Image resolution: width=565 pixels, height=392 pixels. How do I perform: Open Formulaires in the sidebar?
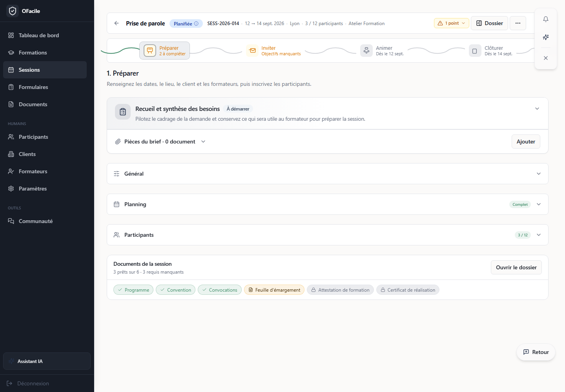(45, 87)
